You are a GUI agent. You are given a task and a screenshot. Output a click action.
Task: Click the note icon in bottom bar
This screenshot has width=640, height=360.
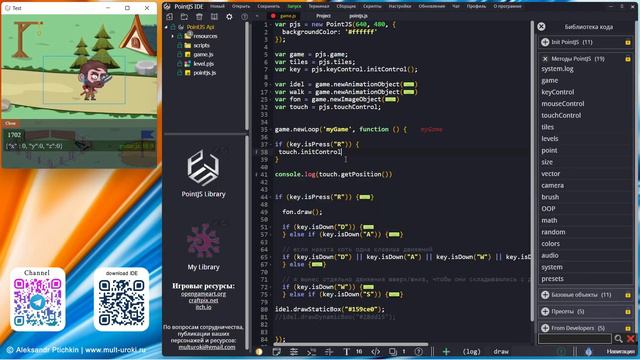(x=276, y=351)
